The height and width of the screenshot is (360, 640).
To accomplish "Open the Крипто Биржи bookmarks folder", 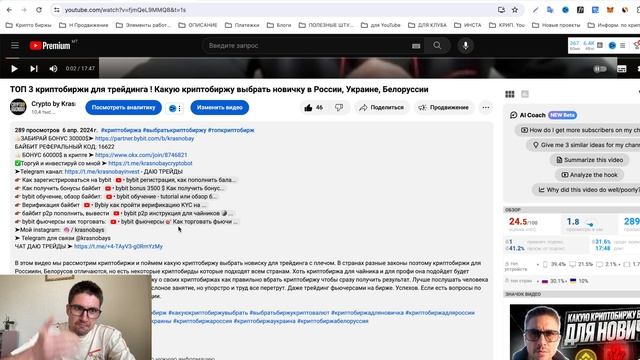I will pos(29,25).
